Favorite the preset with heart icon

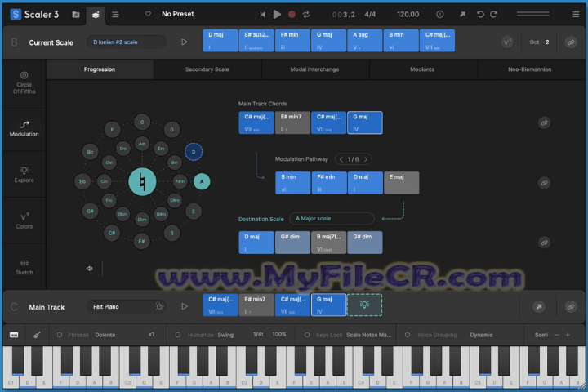point(148,14)
